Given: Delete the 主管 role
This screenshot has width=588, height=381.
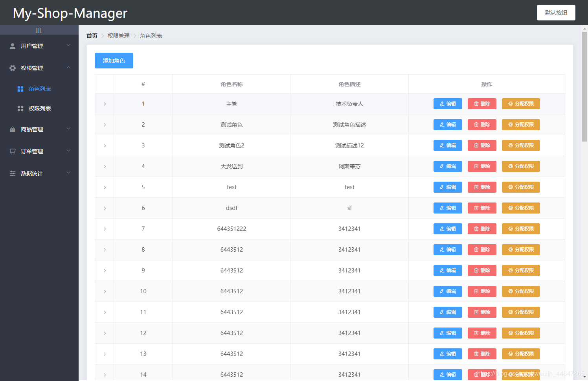Looking at the screenshot, I should 482,104.
